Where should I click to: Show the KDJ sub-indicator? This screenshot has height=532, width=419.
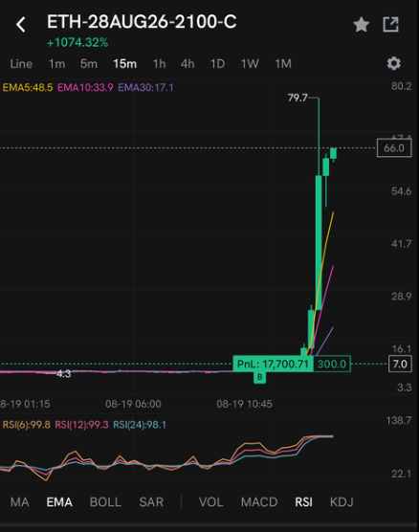[342, 501]
